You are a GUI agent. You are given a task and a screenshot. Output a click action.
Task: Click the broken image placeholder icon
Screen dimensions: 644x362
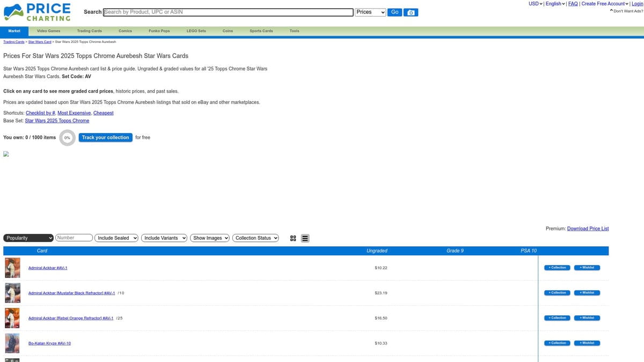click(x=6, y=154)
